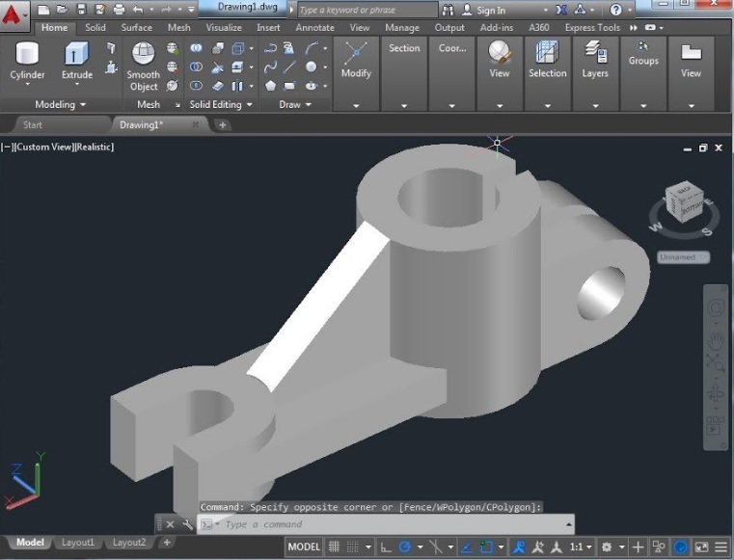Switch to the Visualize ribbon tab

pos(224,28)
